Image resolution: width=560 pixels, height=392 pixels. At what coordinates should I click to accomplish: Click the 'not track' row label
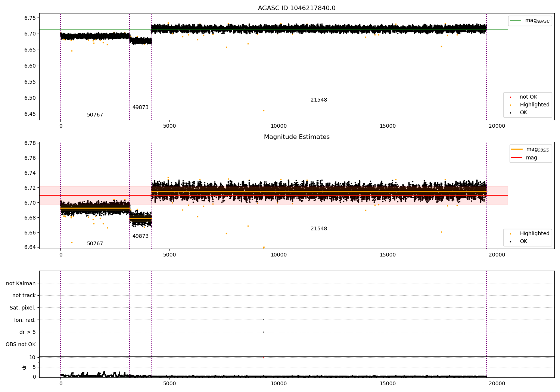[x=24, y=295]
